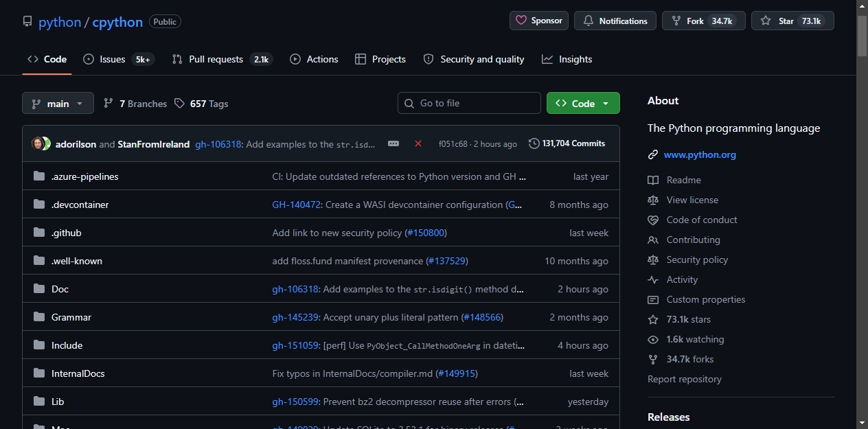Image resolution: width=868 pixels, height=429 pixels.
Task: Open the gh-106318 link in latest commit bar
Action: [x=218, y=144]
